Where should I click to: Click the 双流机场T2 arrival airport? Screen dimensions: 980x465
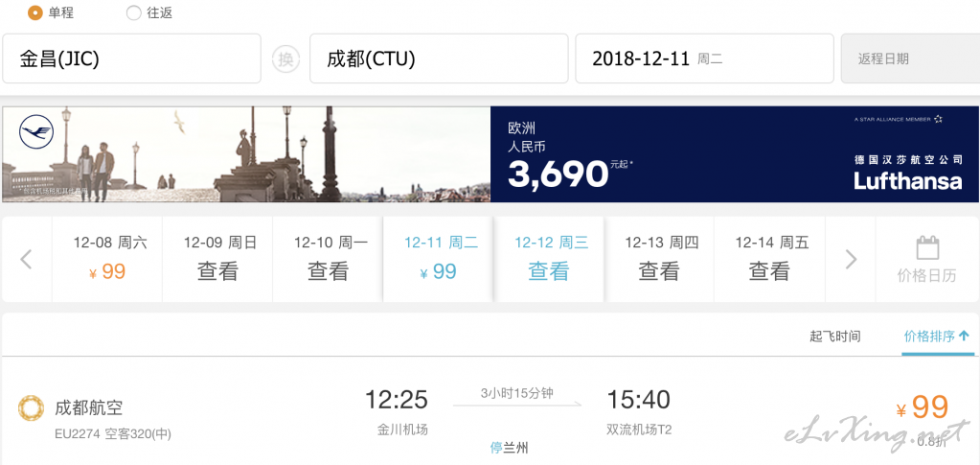click(x=639, y=430)
